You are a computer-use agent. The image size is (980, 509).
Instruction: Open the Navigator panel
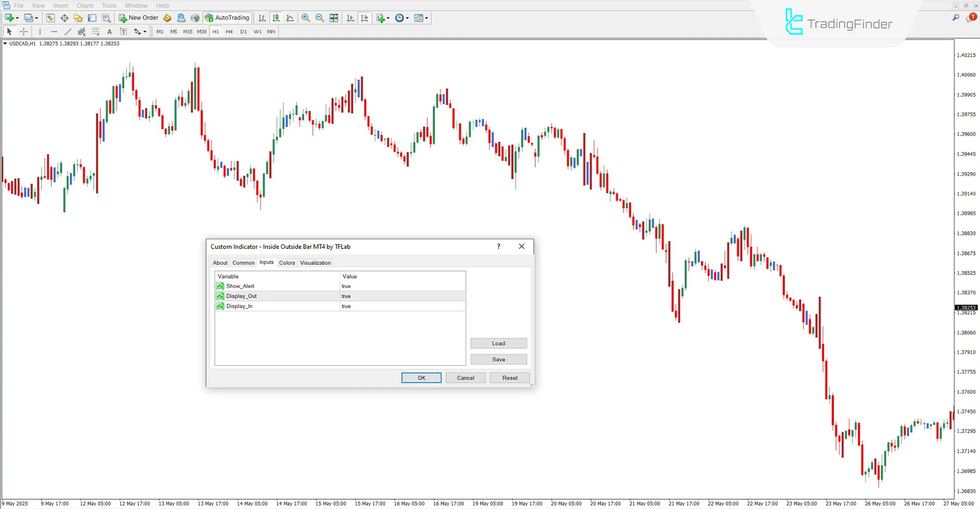pyautogui.click(x=78, y=17)
